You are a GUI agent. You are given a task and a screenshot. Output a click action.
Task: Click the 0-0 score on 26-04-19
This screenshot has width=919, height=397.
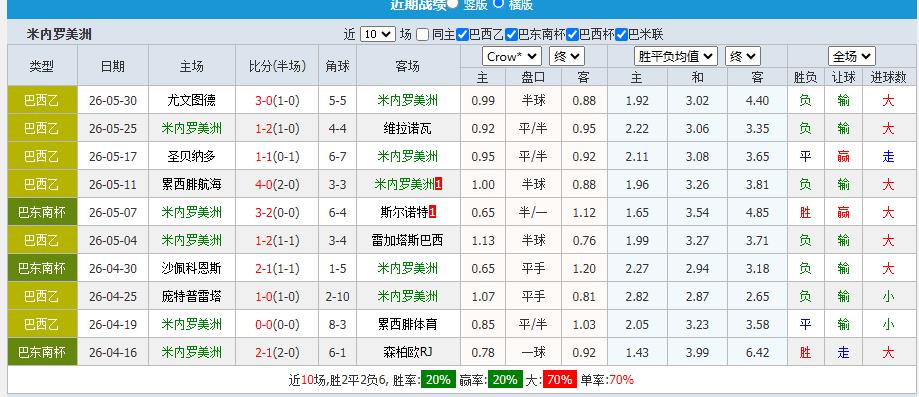(x=263, y=324)
